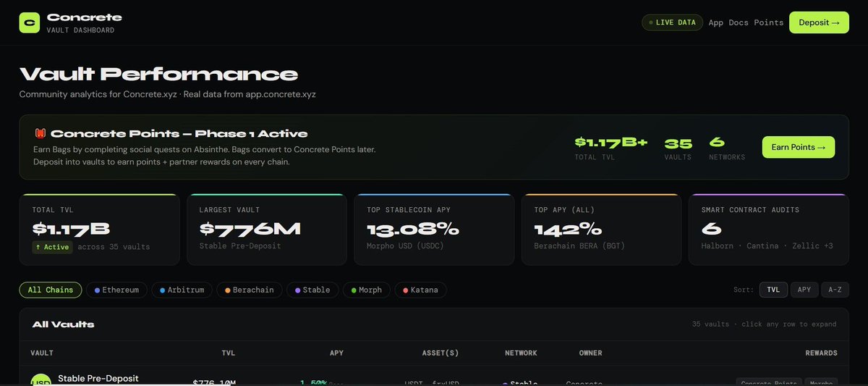Click the Top Stablecoin APY 13.08% value
Screen dimensions: 868x386
pyautogui.click(x=413, y=229)
